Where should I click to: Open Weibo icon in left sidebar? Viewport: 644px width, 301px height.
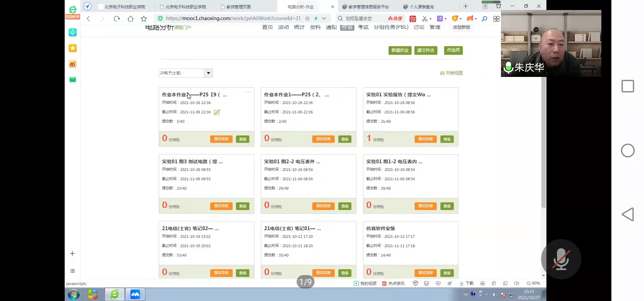pyautogui.click(x=73, y=64)
